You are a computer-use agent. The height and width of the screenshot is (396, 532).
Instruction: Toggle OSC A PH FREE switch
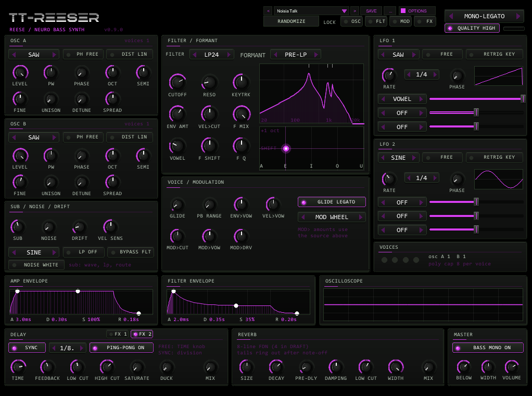[x=83, y=54]
